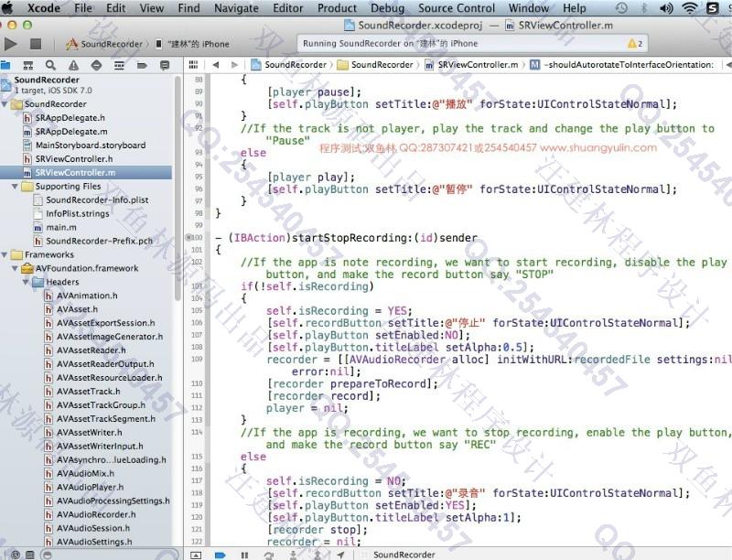Collapse the Headers folder

coord(26,282)
